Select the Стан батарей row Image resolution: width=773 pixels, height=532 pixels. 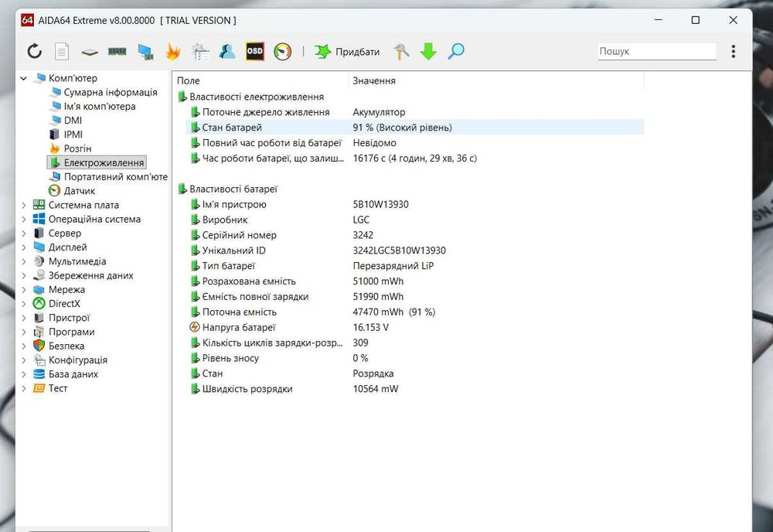pyautogui.click(x=415, y=128)
